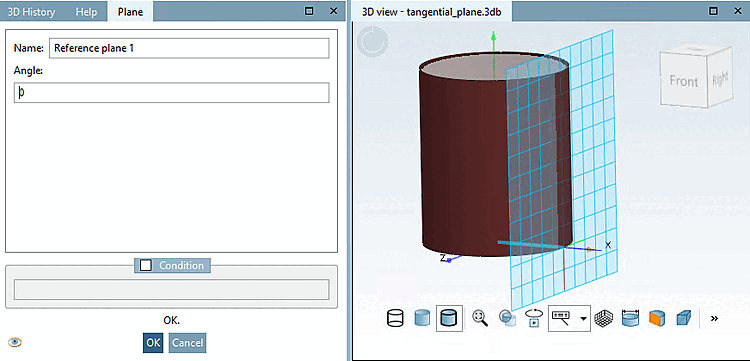Toggle the perspective grid view icon
This screenshot has width=750, height=361.
(604, 318)
